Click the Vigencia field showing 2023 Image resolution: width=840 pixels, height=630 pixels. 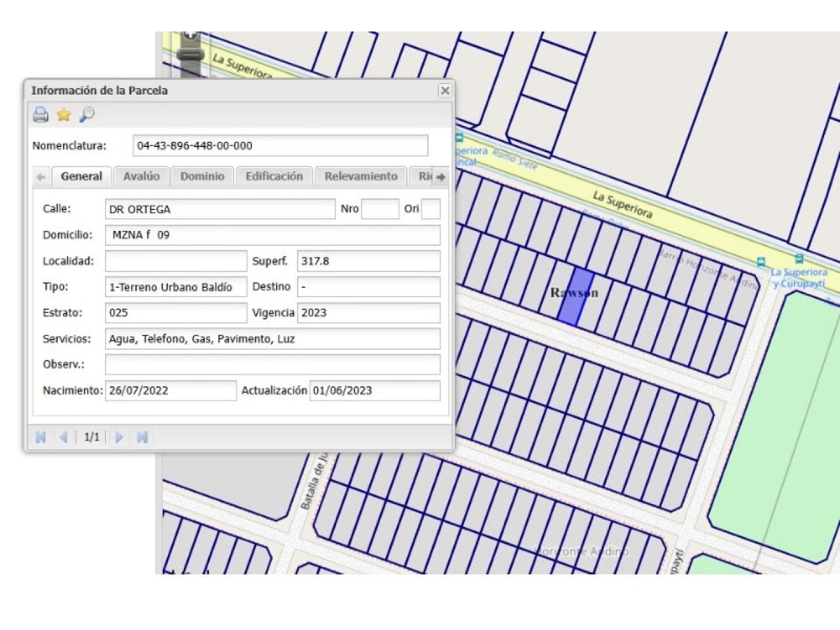[369, 313]
